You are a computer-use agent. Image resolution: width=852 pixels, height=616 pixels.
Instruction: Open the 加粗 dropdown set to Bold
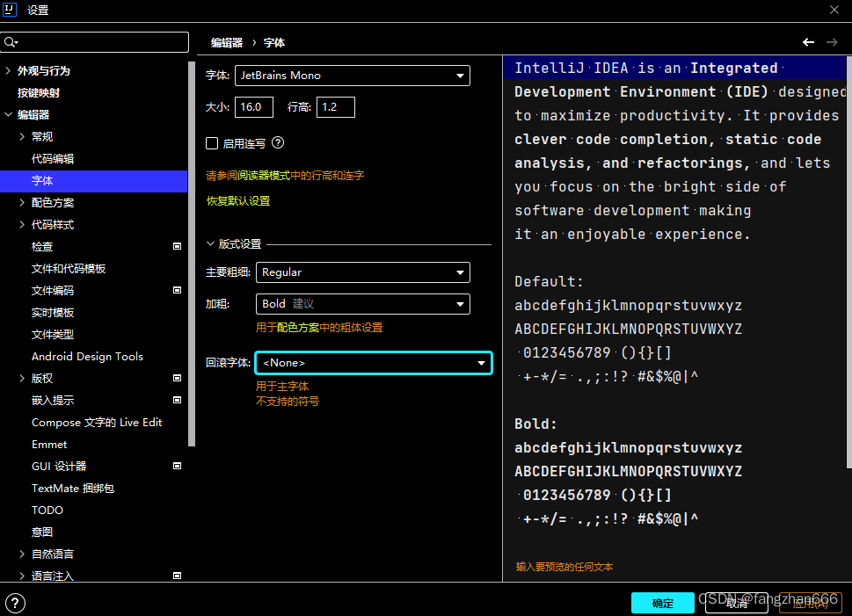(362, 304)
